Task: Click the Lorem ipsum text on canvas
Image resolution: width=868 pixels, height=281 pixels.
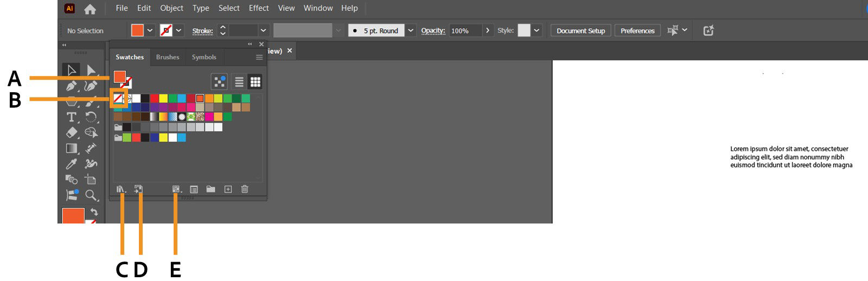Action: tap(791, 157)
